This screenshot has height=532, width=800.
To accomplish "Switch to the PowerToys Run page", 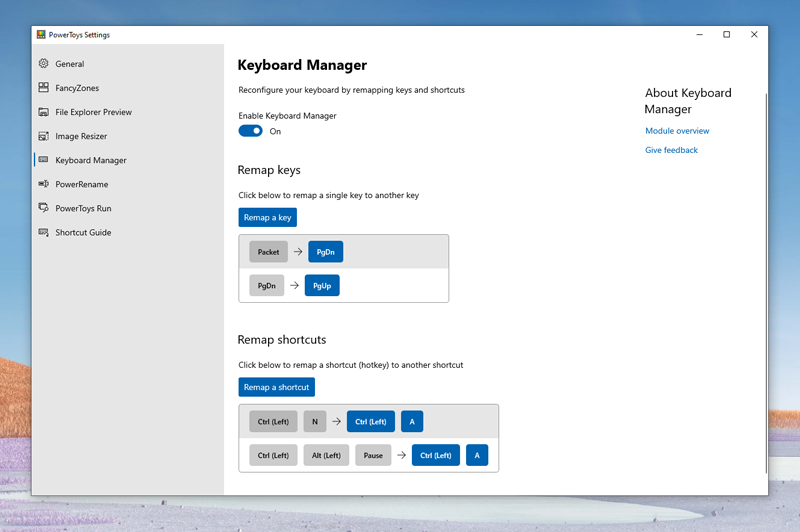I will pyautogui.click(x=83, y=208).
